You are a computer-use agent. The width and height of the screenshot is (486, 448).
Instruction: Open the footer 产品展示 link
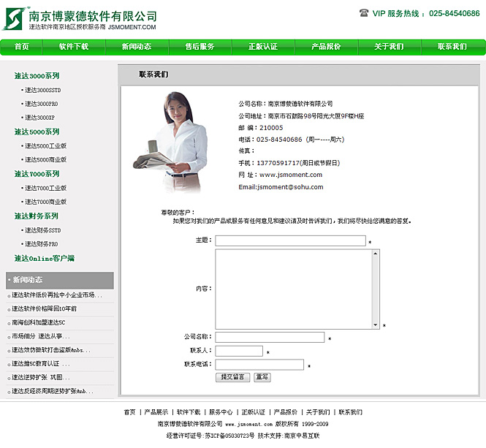tap(156, 412)
